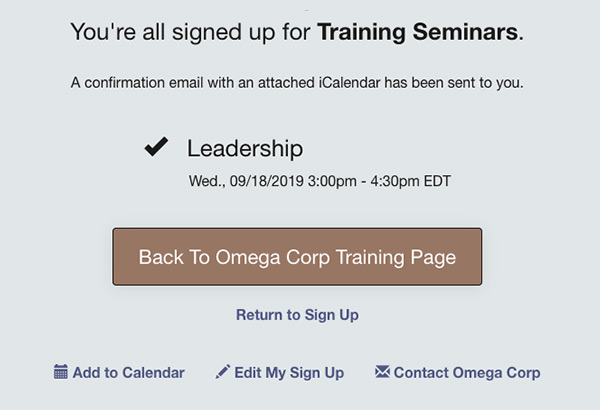Select the Leadership seminar title
Screen dimensions: 600x410
tap(245, 148)
